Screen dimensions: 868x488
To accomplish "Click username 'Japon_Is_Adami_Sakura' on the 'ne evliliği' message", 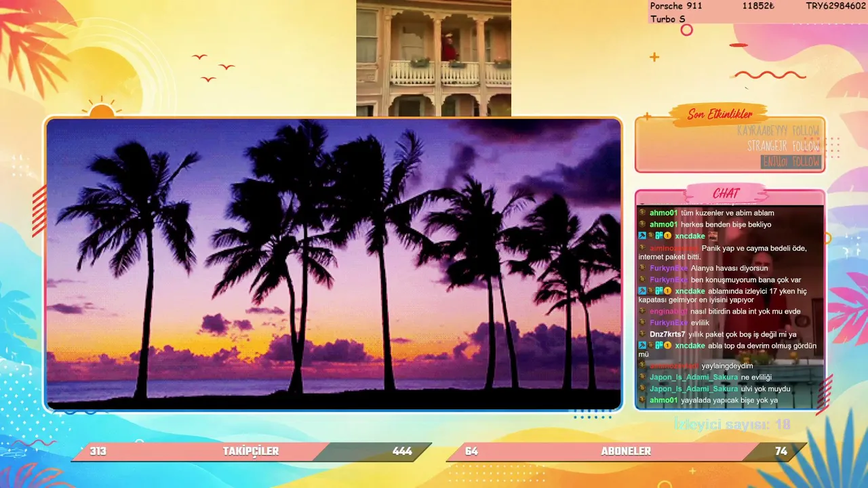I will 694,377.
